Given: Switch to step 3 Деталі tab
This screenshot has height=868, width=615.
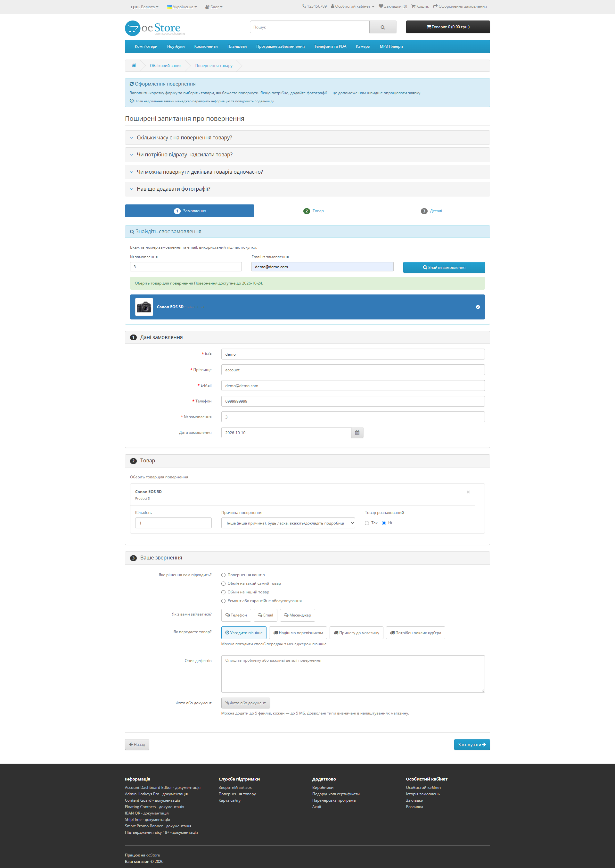Looking at the screenshot, I should [x=431, y=211].
